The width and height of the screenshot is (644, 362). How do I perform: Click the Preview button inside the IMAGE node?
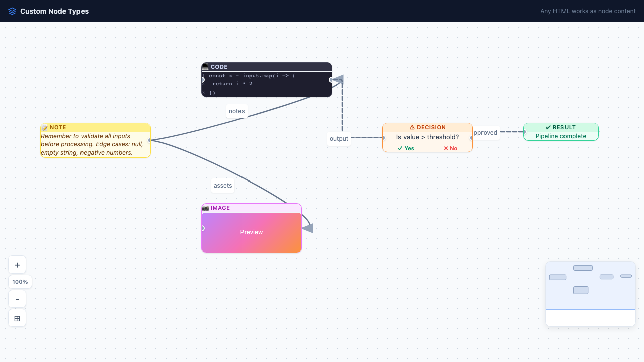click(251, 232)
